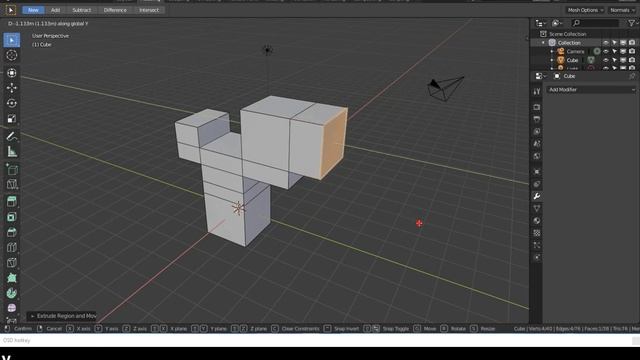
Task: Click Camera's green data icon in outliner
Action: pyautogui.click(x=597, y=51)
